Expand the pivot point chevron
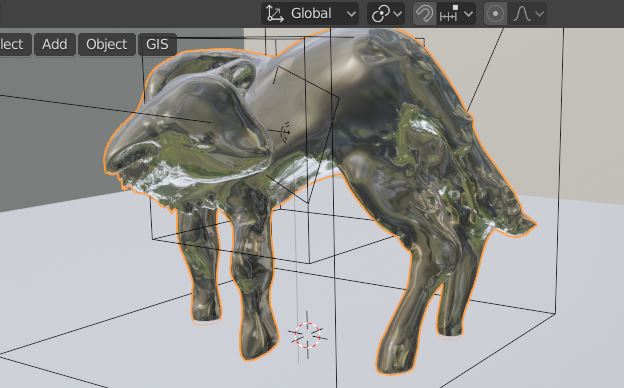Viewport: 624px width, 388px height. point(398,14)
